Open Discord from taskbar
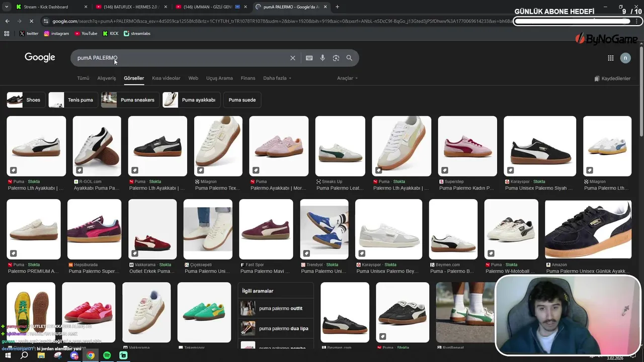644x362 pixels. pos(74,355)
